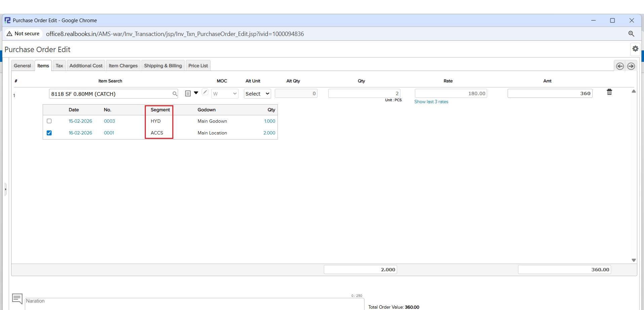This screenshot has width=644, height=310.
Task: Delete item row with trash icon
Action: coord(609,92)
